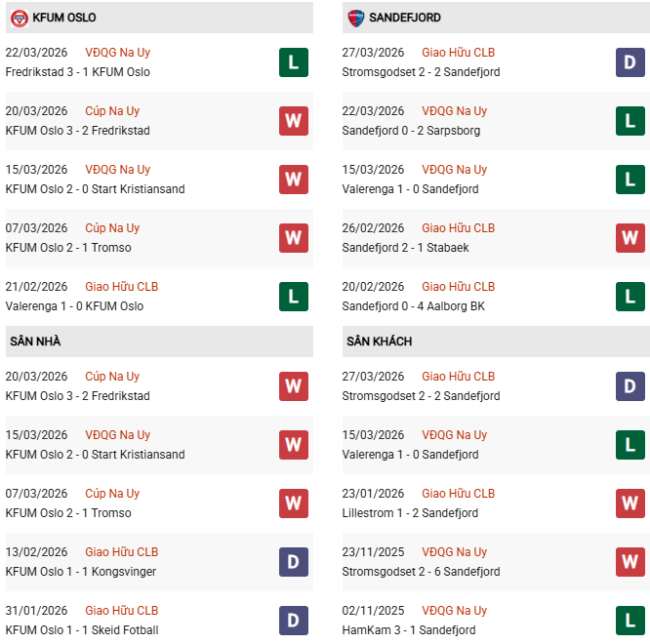Open Sandefjord 0 - 2 Sarpsborg match

click(411, 131)
